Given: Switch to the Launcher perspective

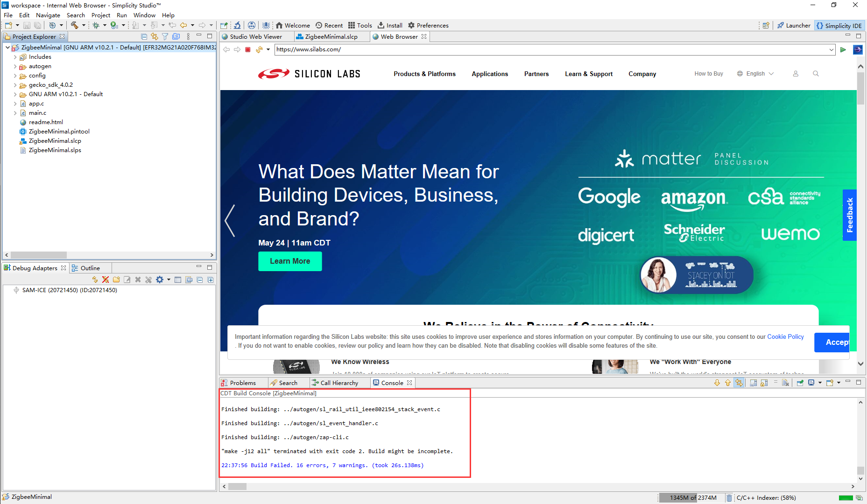Looking at the screenshot, I should (794, 26).
